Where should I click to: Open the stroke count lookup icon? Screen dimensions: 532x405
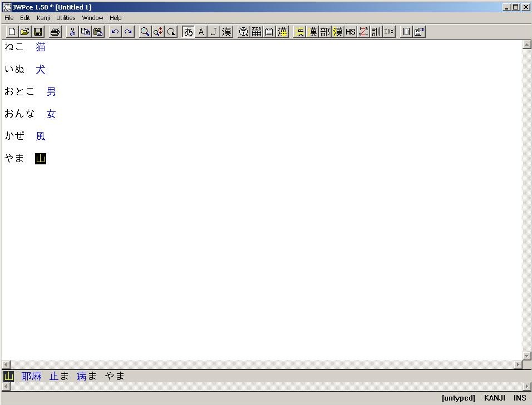point(363,32)
